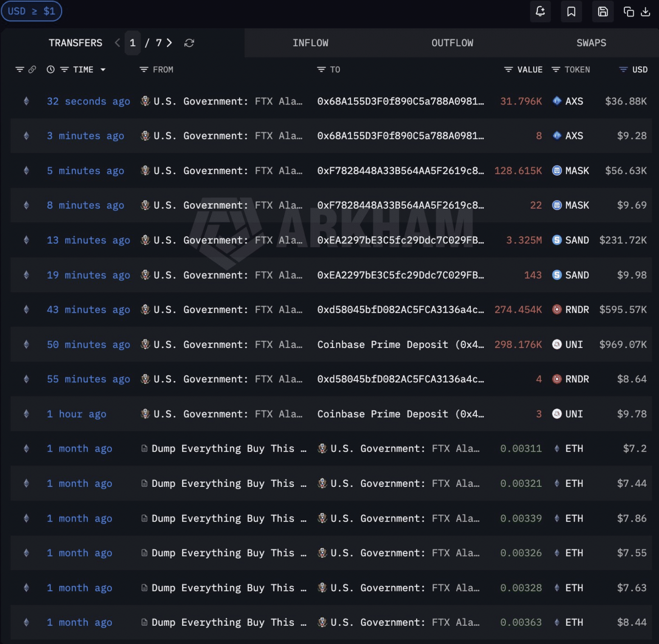Click the SAND token icon in the 3.325M row
The width and height of the screenshot is (659, 644).
557,240
